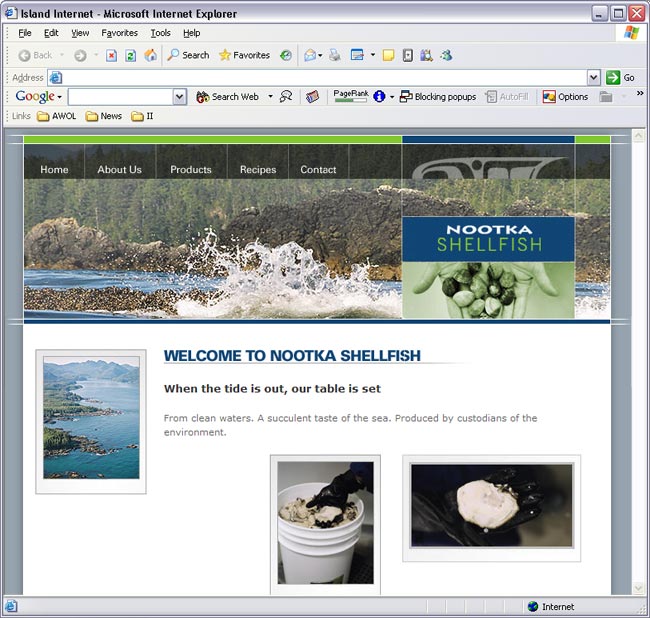Toggle the Blocking popups button
This screenshot has height=618, width=650.
pyautogui.click(x=438, y=97)
